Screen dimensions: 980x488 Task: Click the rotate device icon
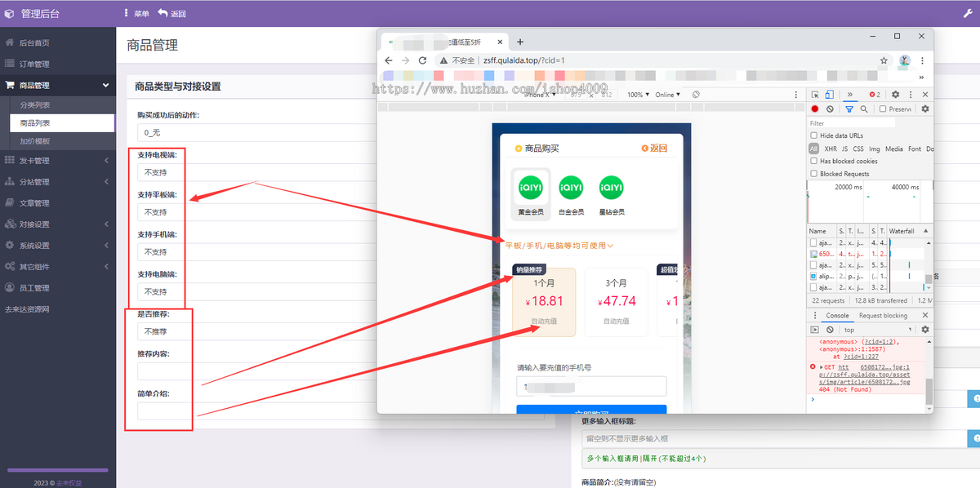696,95
